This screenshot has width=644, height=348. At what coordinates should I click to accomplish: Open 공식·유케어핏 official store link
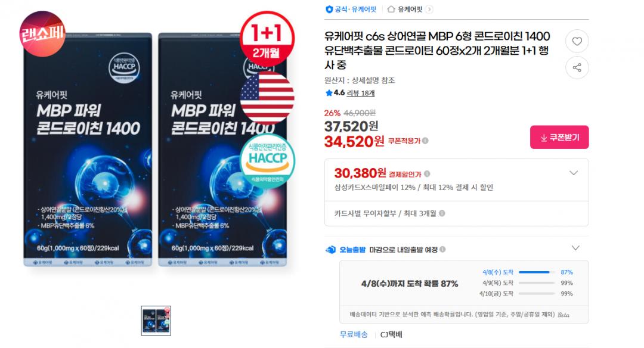[355, 9]
